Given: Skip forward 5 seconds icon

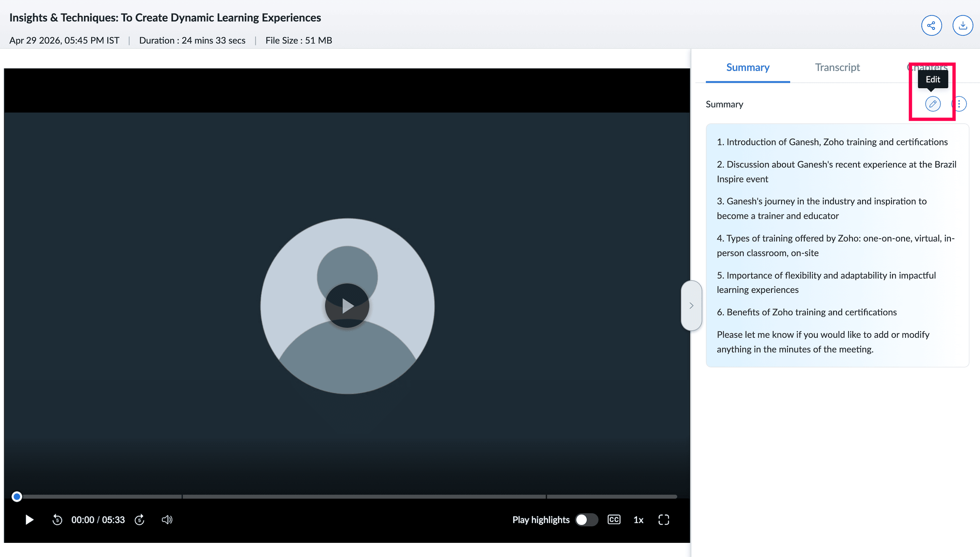Looking at the screenshot, I should (140, 520).
